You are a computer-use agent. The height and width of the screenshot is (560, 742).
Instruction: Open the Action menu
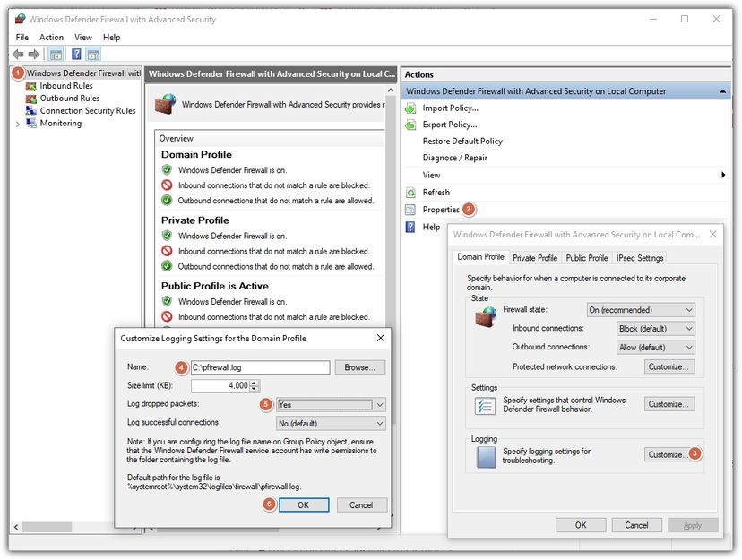pos(51,38)
